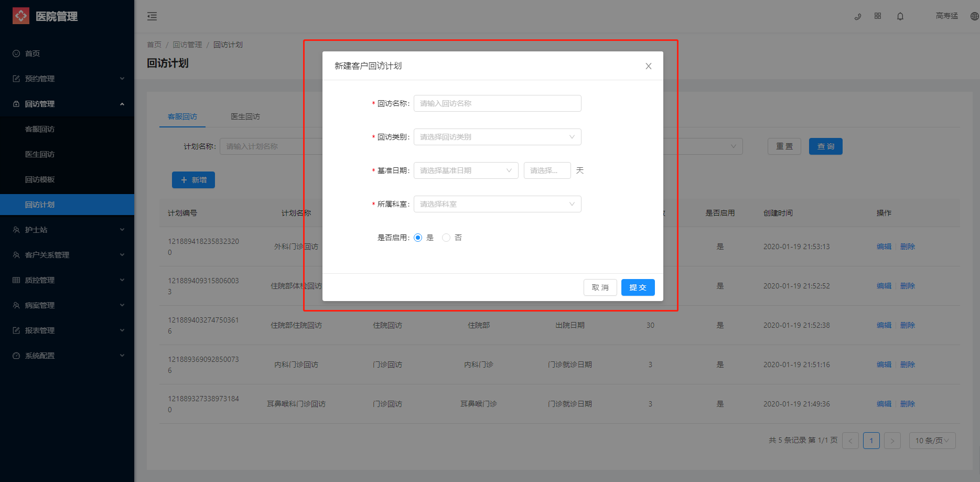980x482 pixels.
Task: Select page 1 in pagination
Action: coord(871,441)
